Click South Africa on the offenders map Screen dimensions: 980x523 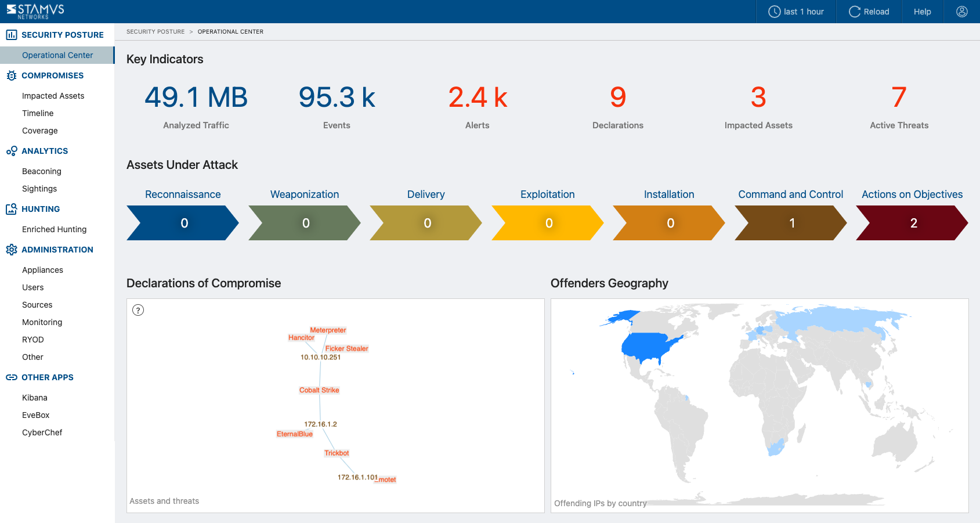tap(775, 448)
